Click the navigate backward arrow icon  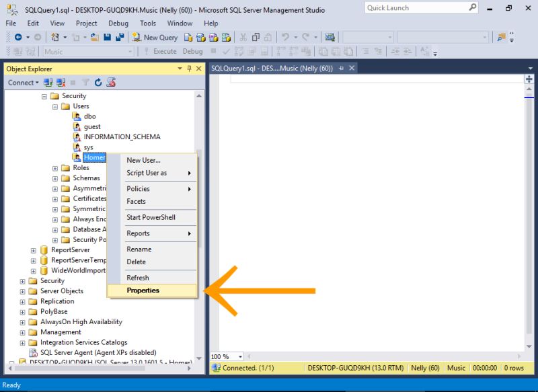coord(17,38)
